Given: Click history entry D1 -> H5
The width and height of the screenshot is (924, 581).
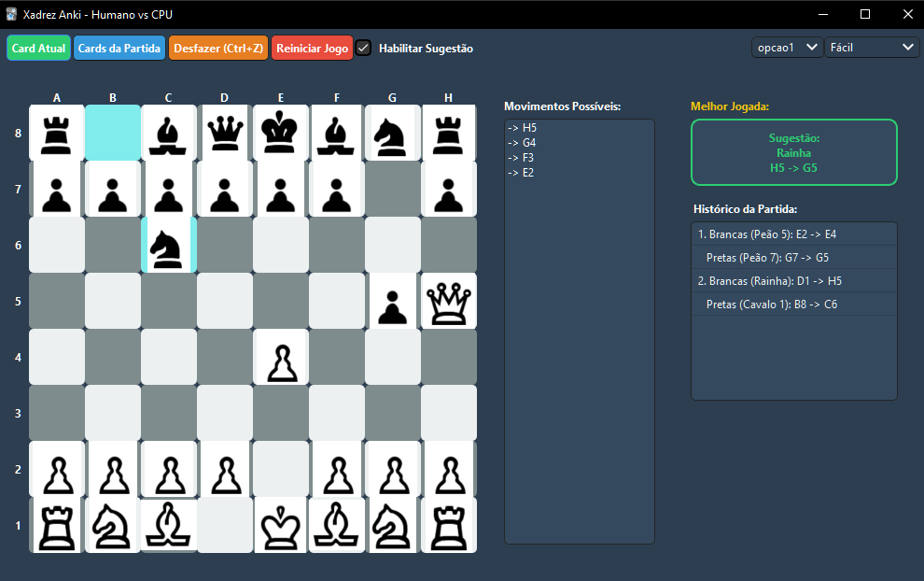Looking at the screenshot, I should tap(793, 281).
